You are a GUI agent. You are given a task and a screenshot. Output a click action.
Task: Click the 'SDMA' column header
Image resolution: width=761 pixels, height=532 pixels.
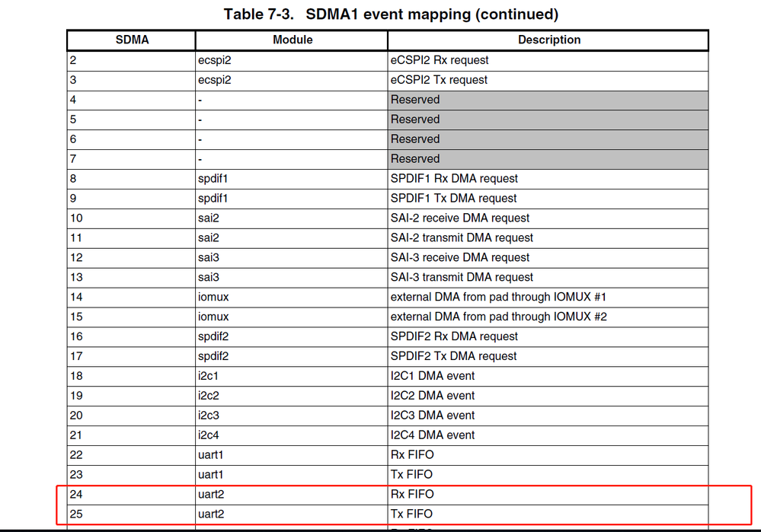pos(132,40)
